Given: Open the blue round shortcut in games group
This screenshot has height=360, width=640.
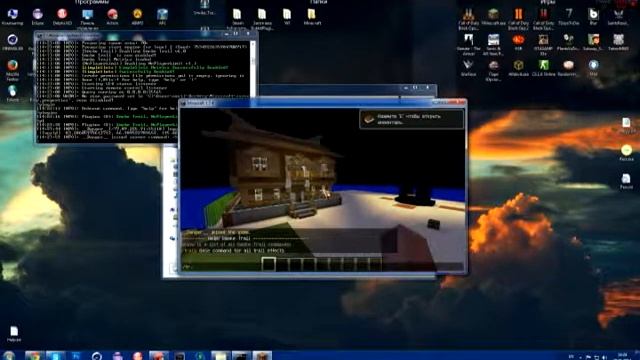Looking at the screenshot, I should coord(593,67).
